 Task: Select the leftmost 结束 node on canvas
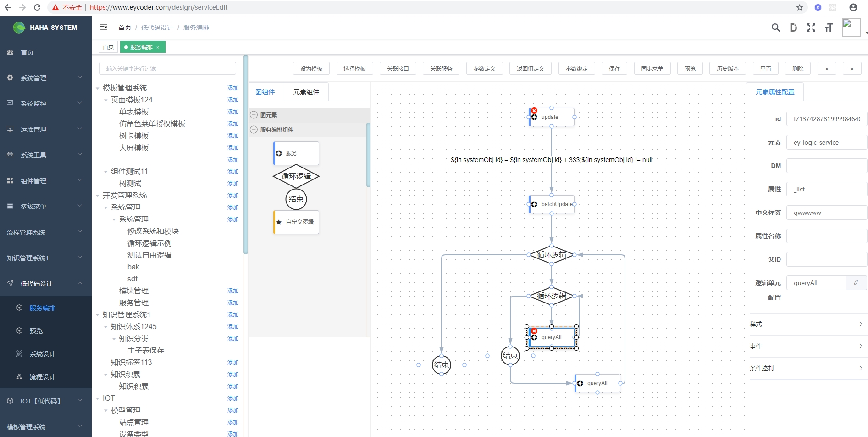(442, 365)
